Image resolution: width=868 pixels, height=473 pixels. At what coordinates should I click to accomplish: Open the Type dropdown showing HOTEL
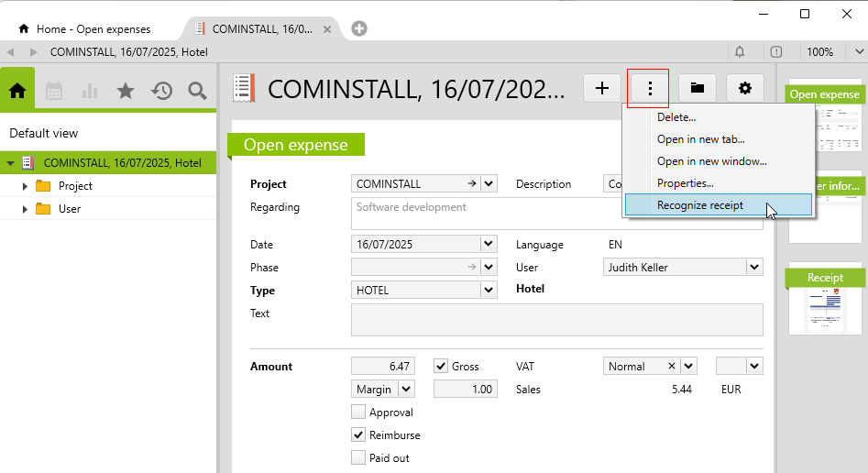pos(489,291)
